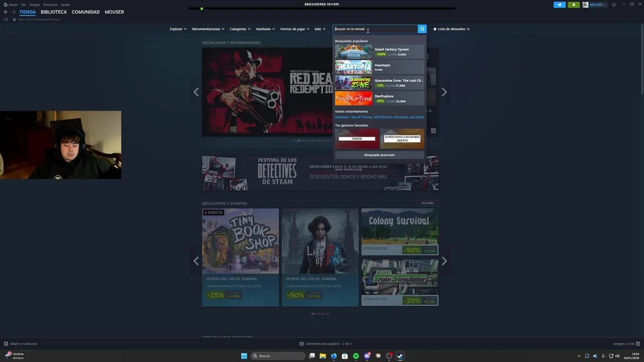
Task: Open recently viewed Schedule I link
Action: (342, 117)
